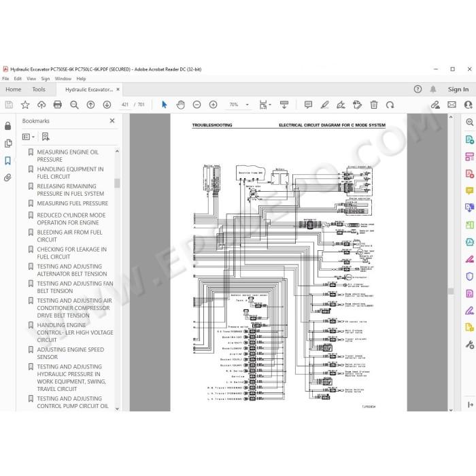Click the page number input field
This screenshot has height=476, width=476.
pyautogui.click(x=124, y=105)
